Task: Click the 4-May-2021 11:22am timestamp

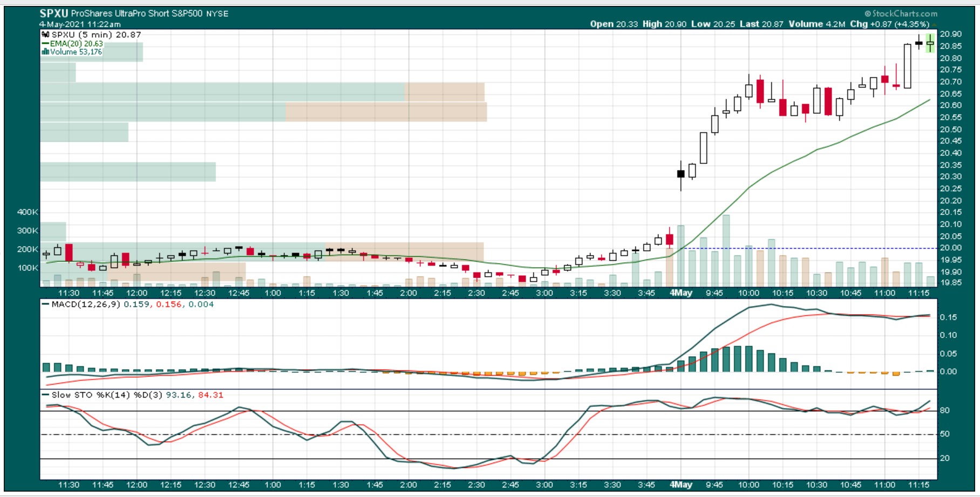Action: pyautogui.click(x=80, y=24)
